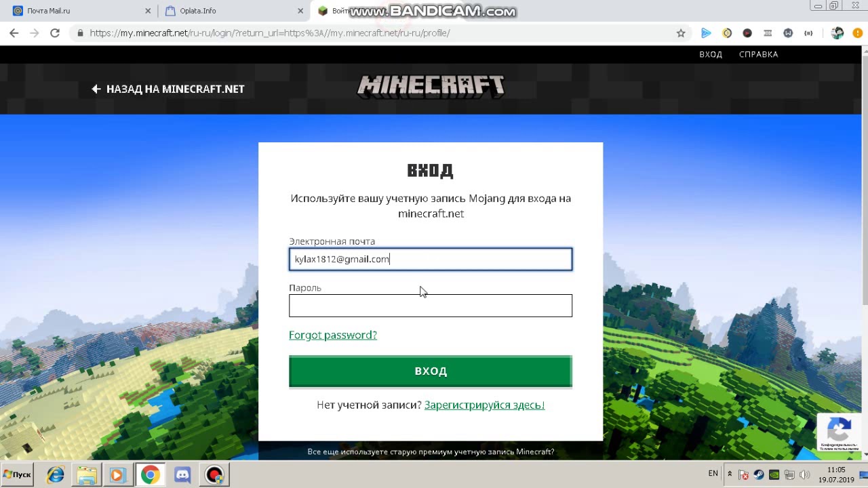Click old premium Minecraft account text

pos(431,451)
